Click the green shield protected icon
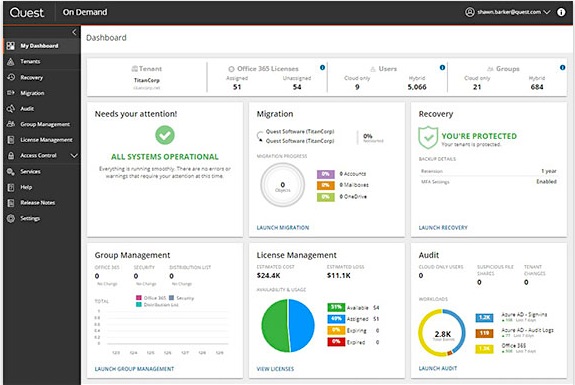Viewport: 575px width, 385px height. [x=428, y=138]
